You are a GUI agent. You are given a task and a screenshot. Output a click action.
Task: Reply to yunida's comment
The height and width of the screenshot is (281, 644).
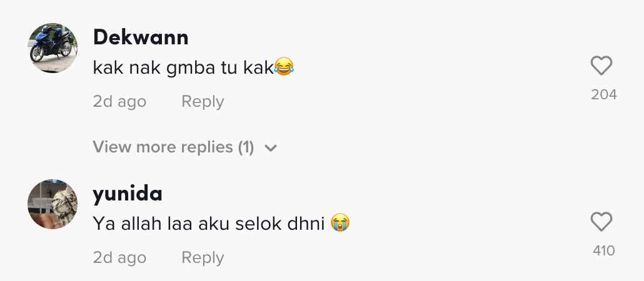(203, 258)
